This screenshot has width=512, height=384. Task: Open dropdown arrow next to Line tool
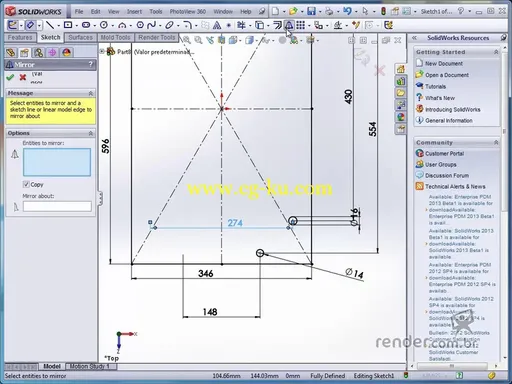tap(58, 25)
